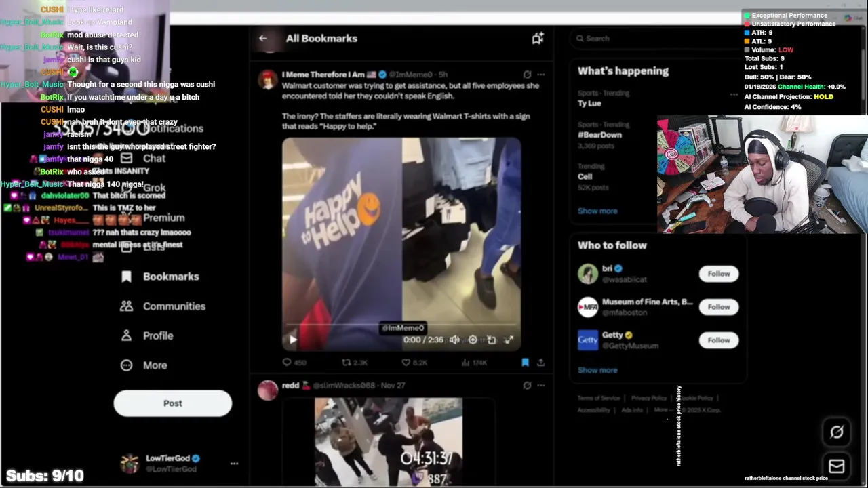Follow Getty @GettyMuseum
The height and width of the screenshot is (488, 868).
click(x=719, y=340)
